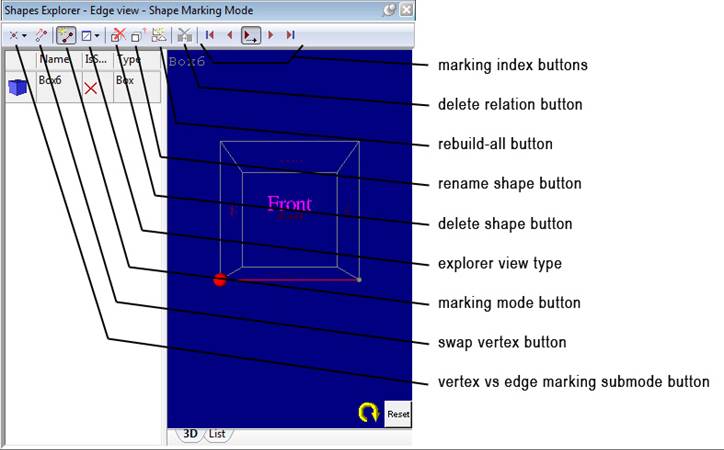Go to the previous marking index
This screenshot has height=450, width=724.
click(x=230, y=35)
